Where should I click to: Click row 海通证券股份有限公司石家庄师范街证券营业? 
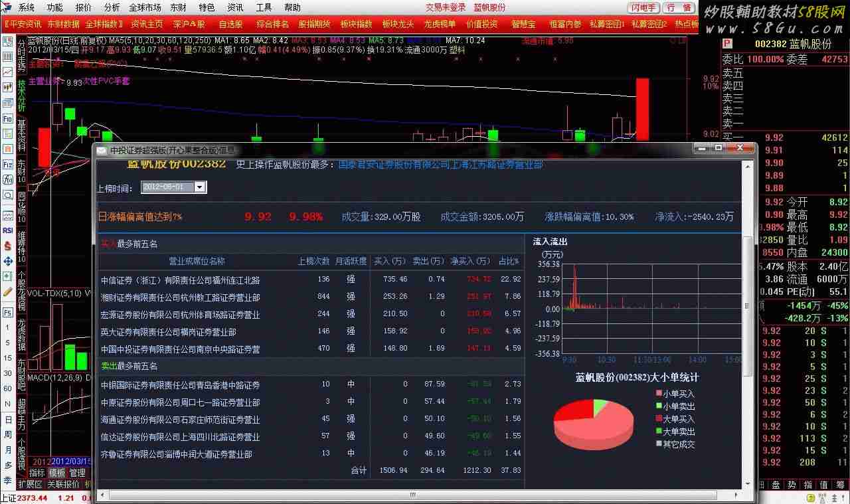coord(310,419)
